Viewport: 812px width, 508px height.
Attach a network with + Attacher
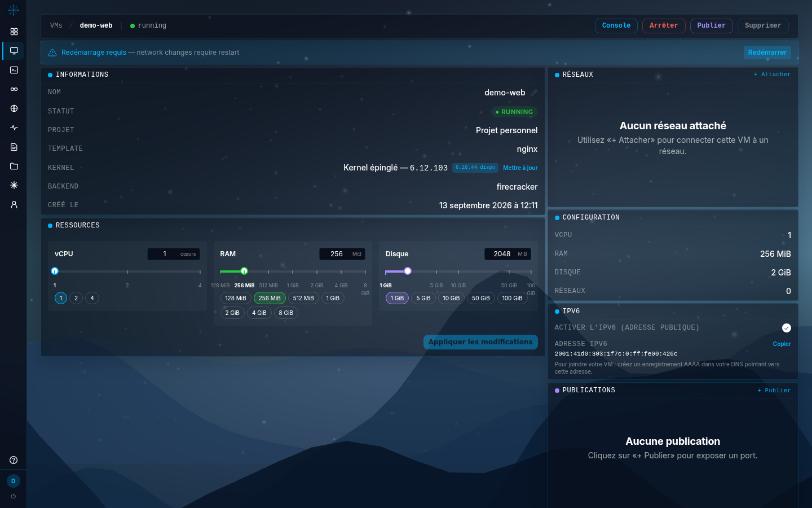(x=772, y=75)
